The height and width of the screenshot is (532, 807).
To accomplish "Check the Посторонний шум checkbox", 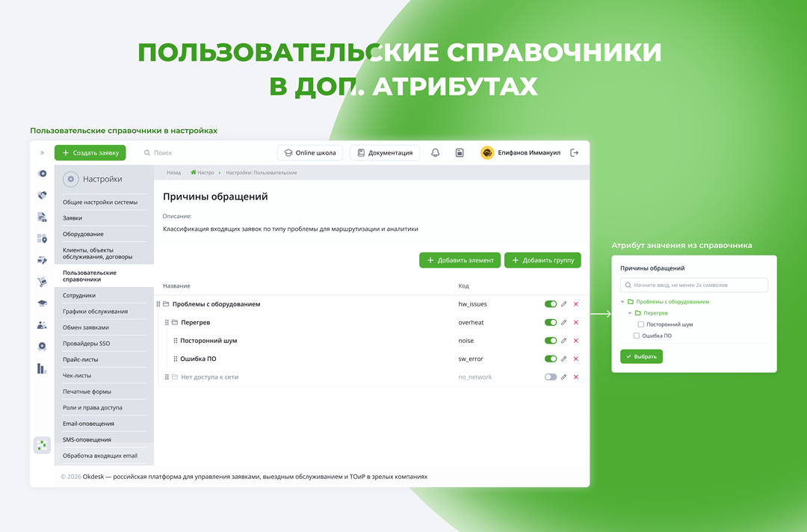I will tap(641, 324).
